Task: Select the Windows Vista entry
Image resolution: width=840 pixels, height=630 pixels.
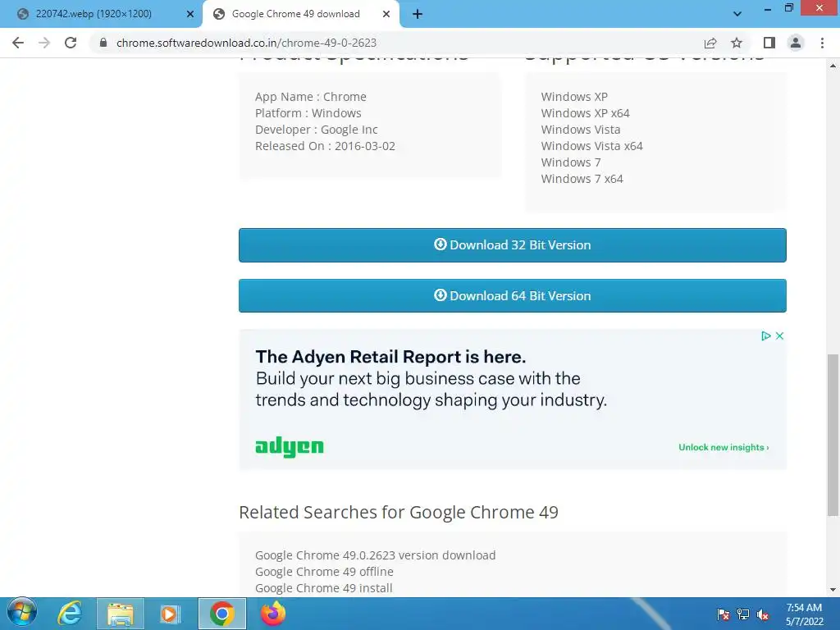Action: [x=581, y=130]
